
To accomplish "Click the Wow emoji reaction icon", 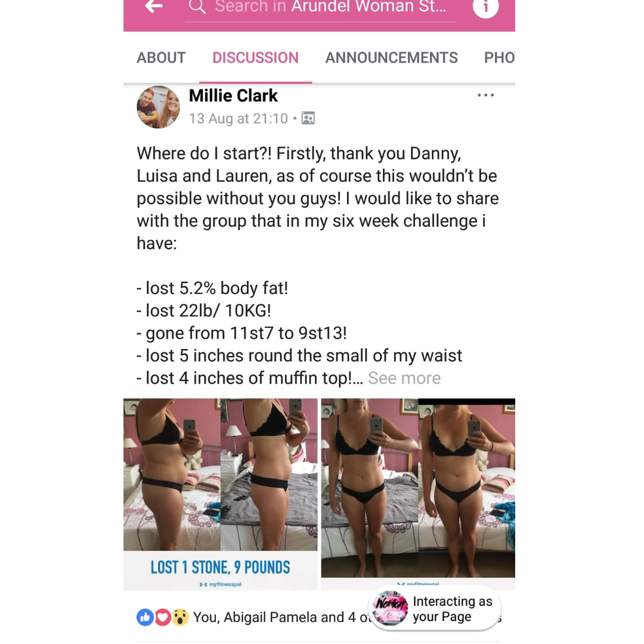I will [x=180, y=617].
